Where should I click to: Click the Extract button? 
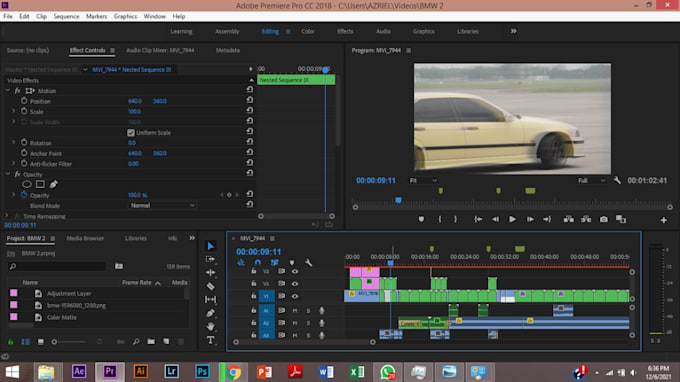(x=586, y=219)
